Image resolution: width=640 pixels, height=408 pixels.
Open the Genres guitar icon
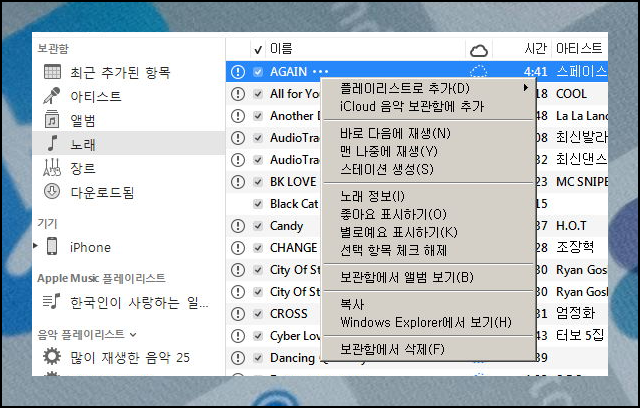(x=52, y=167)
